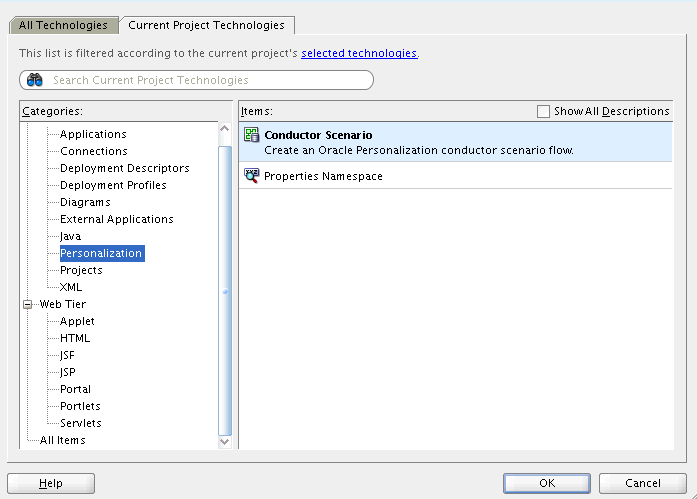The height and width of the screenshot is (499, 697).
Task: Select the Diagrams category
Action: [85, 202]
